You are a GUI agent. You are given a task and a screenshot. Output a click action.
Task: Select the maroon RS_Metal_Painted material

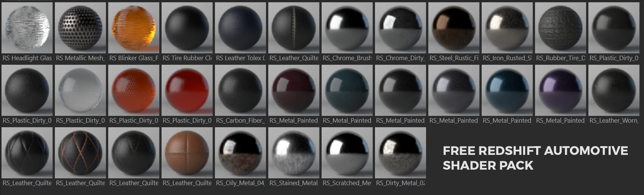(x=294, y=90)
